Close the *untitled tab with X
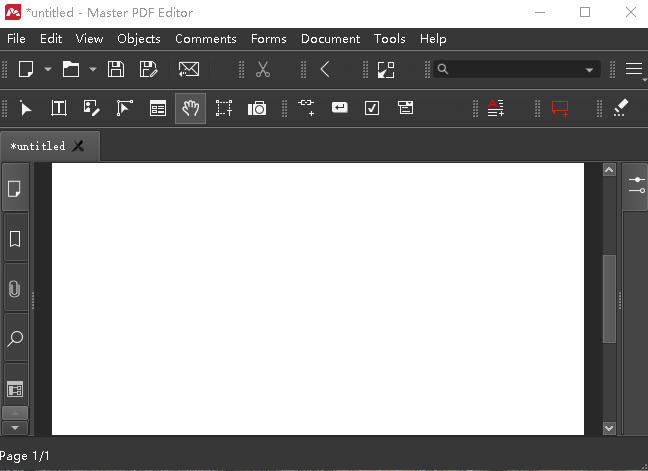648x471 pixels. coord(78,146)
